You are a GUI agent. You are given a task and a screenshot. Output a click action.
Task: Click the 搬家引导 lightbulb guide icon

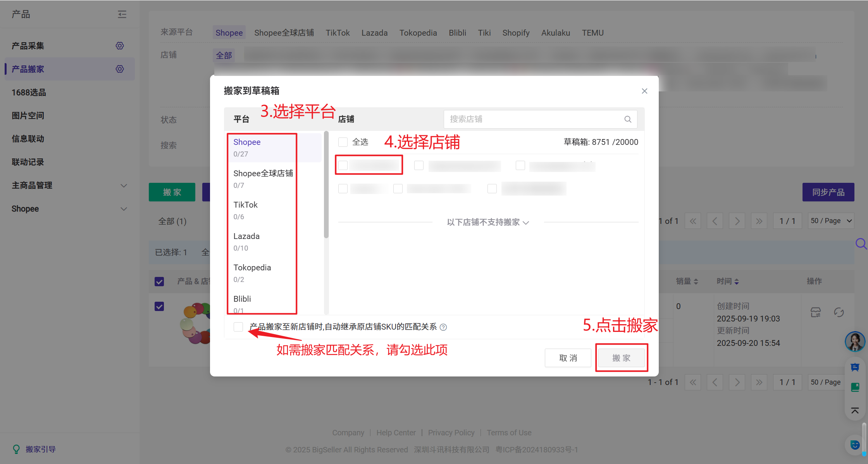(16, 449)
